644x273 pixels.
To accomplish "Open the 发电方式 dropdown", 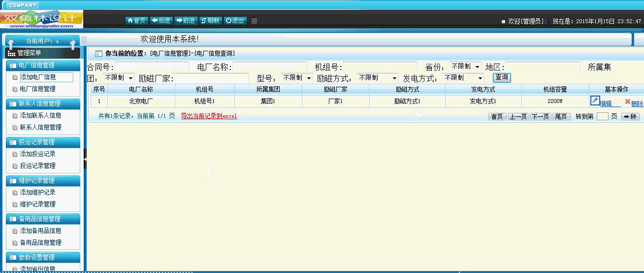I will click(463, 78).
